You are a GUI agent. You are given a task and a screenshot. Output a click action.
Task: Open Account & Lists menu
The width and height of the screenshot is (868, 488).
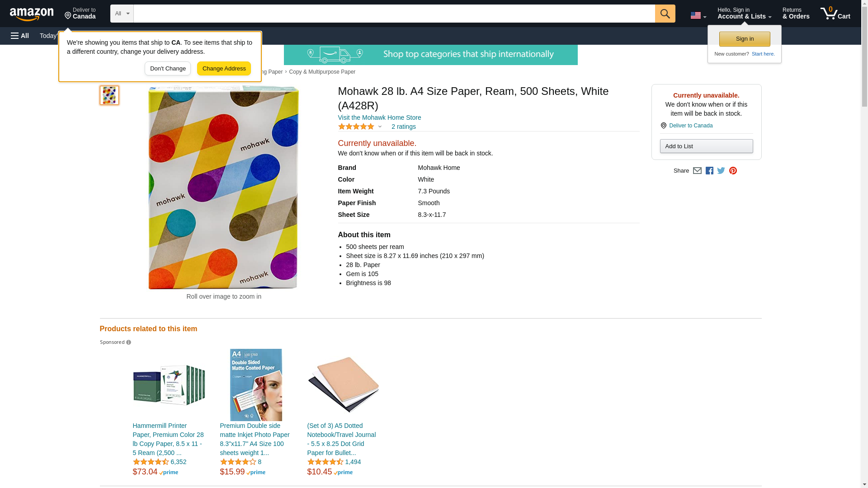[x=744, y=14]
